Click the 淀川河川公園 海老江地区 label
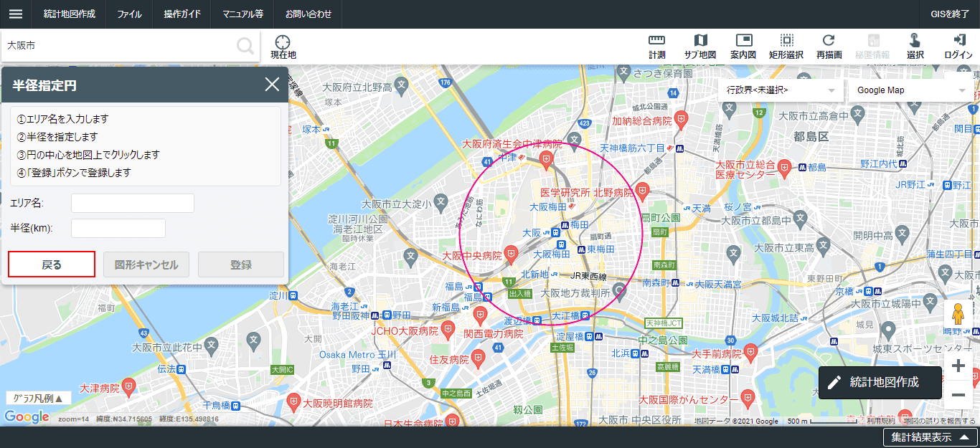Screen dimensions: 980x448 (x=358, y=224)
